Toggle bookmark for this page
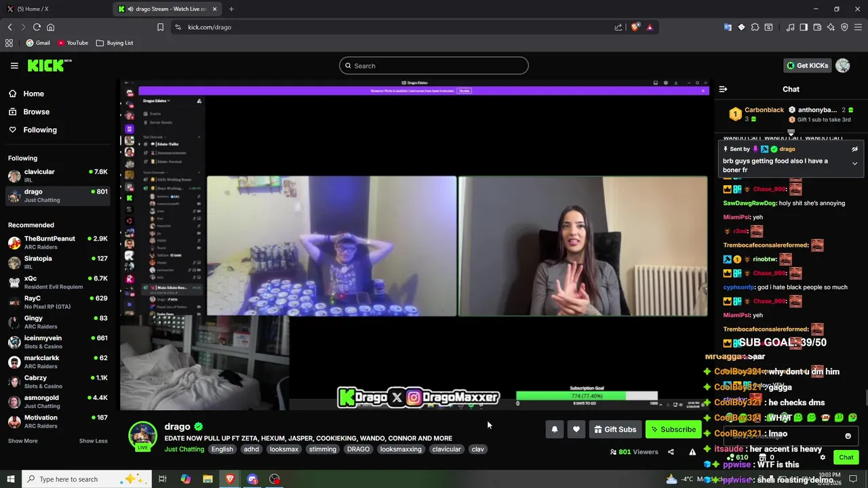 point(160,27)
